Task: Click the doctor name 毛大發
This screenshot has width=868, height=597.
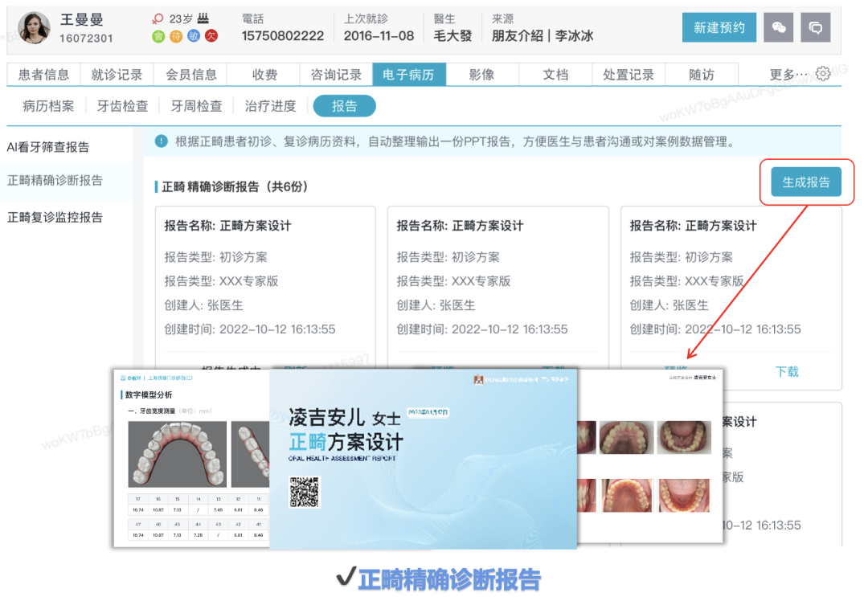Action: 452,36
